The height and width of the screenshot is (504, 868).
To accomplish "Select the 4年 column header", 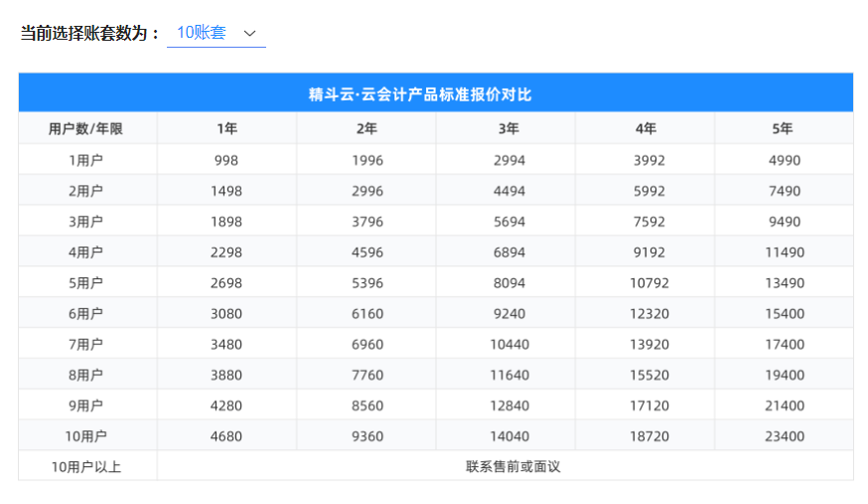I will pyautogui.click(x=646, y=129).
